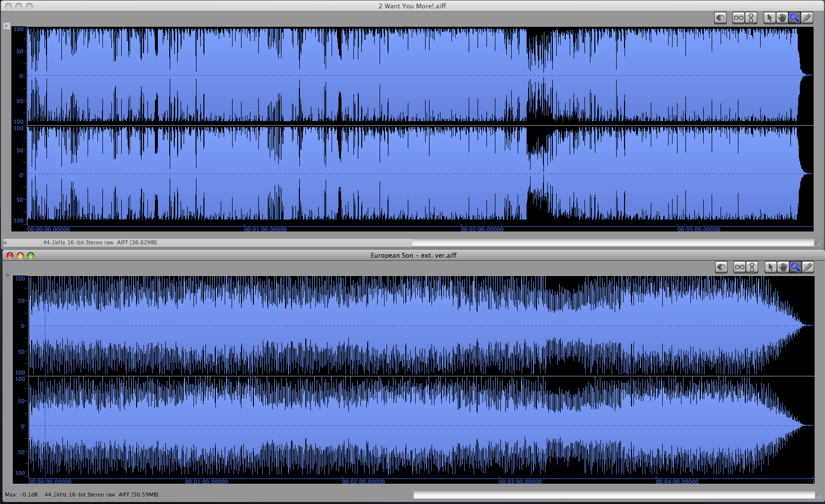This screenshot has height=504, width=825.
Task: Select hand tool in European Son window
Action: [783, 267]
